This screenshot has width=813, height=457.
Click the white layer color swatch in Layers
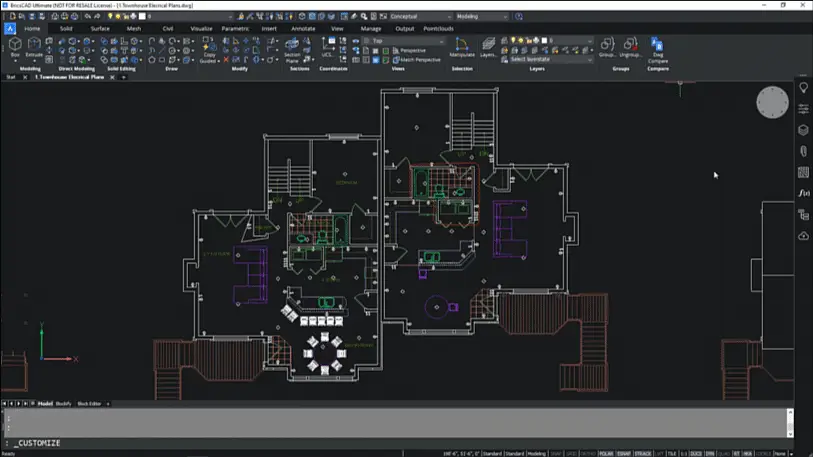[x=544, y=40]
